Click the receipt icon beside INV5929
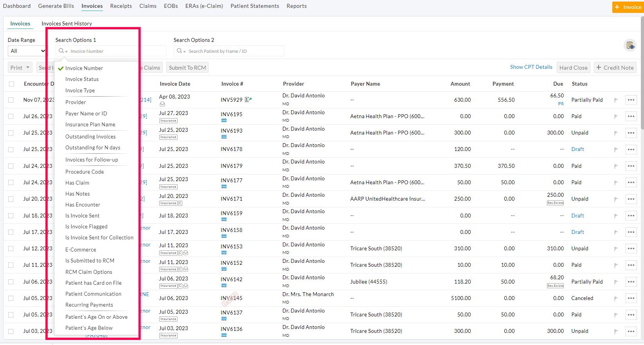 click(248, 99)
